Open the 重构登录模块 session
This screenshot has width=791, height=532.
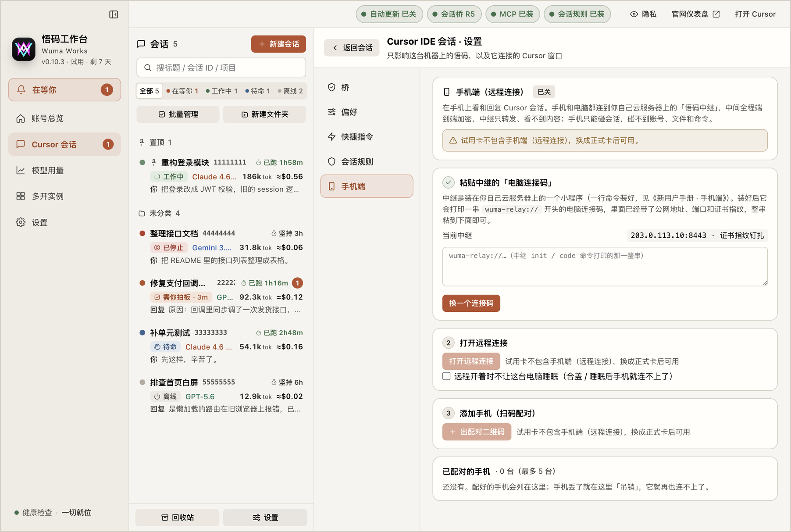coord(221,176)
